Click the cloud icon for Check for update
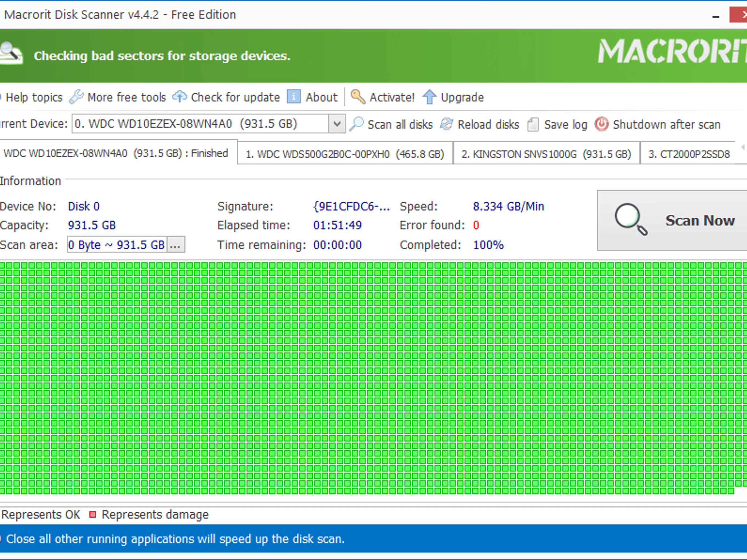Screen dimensions: 747x560 tap(179, 97)
